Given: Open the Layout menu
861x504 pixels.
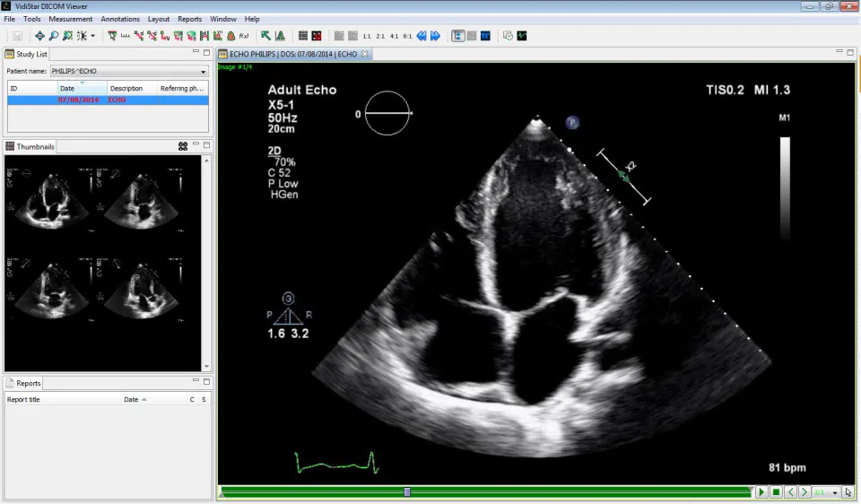Looking at the screenshot, I should [159, 19].
